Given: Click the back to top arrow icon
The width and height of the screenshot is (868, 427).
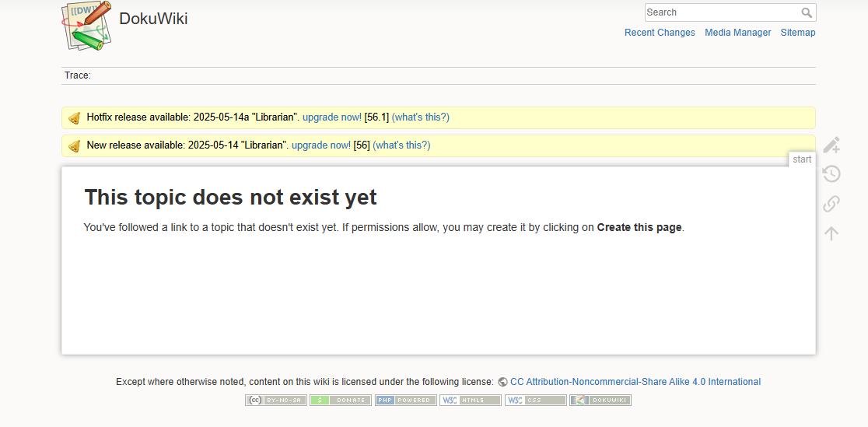Looking at the screenshot, I should (831, 233).
